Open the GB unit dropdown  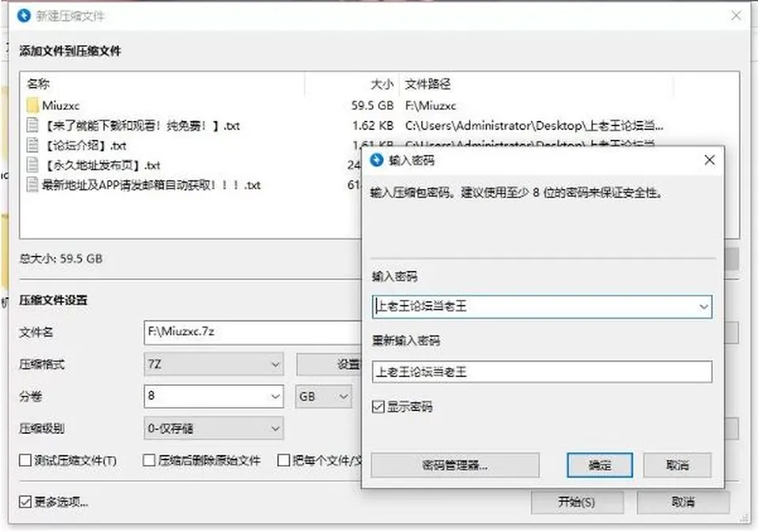[324, 397]
